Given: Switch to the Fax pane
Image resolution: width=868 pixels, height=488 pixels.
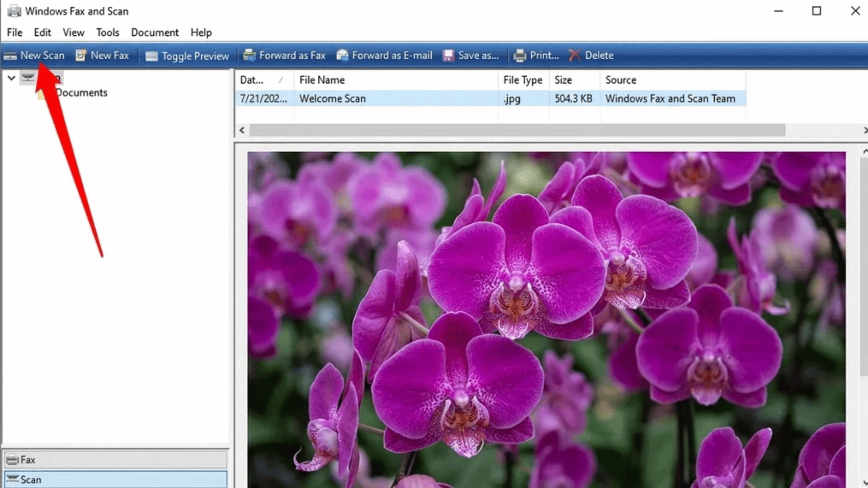Looking at the screenshot, I should pos(116,460).
